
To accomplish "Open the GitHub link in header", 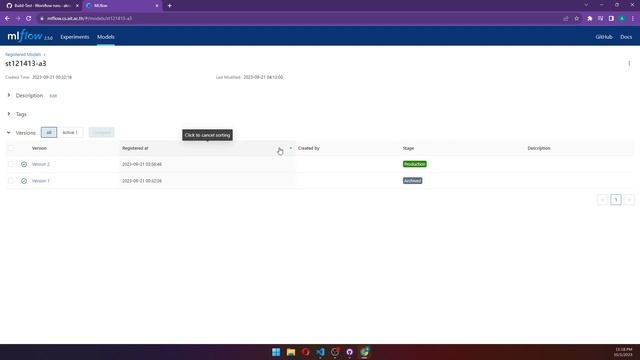I will coord(604,37).
